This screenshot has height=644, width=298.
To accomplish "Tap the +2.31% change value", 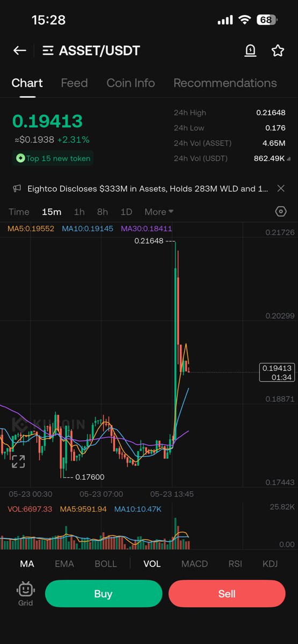I will pyautogui.click(x=72, y=140).
